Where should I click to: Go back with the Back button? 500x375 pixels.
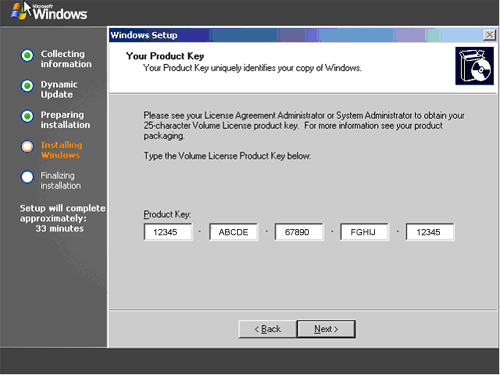267,329
